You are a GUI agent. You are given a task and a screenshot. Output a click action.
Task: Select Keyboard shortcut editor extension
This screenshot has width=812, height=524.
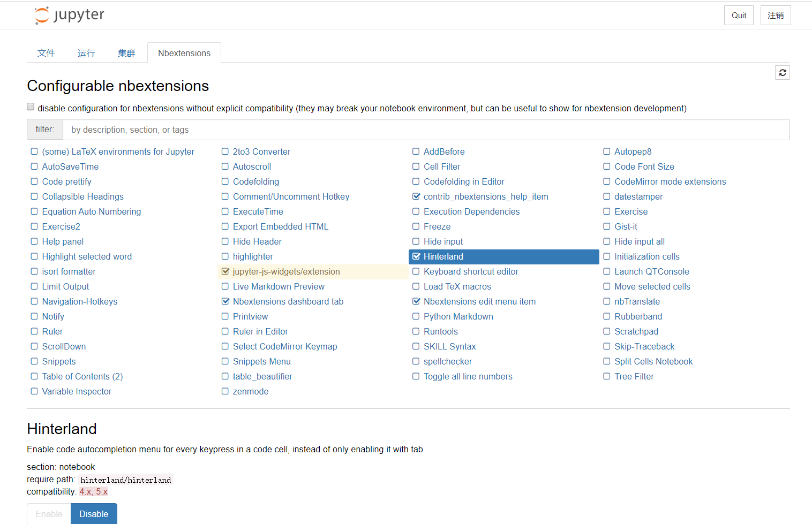pos(471,272)
